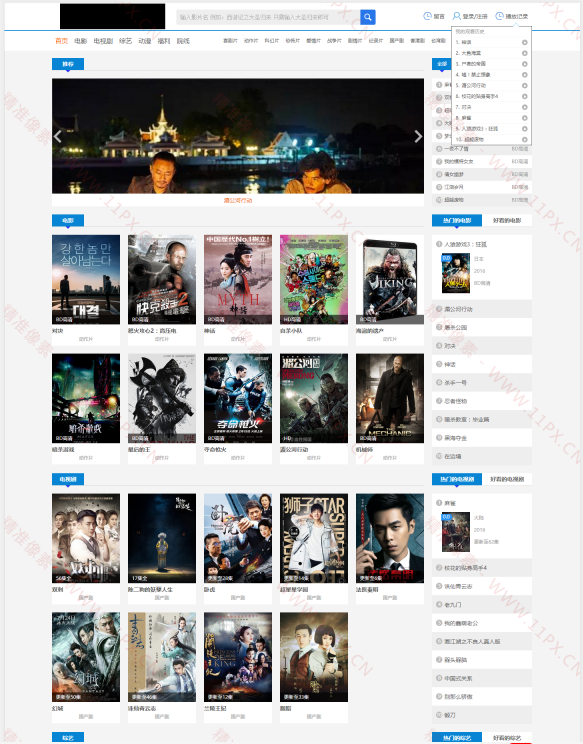The image size is (583, 744).
Task: Advance the banner with the right arrow
Action: [x=418, y=137]
